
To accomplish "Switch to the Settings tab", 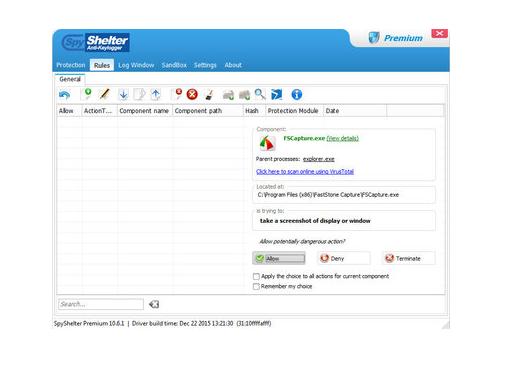I will pyautogui.click(x=205, y=65).
